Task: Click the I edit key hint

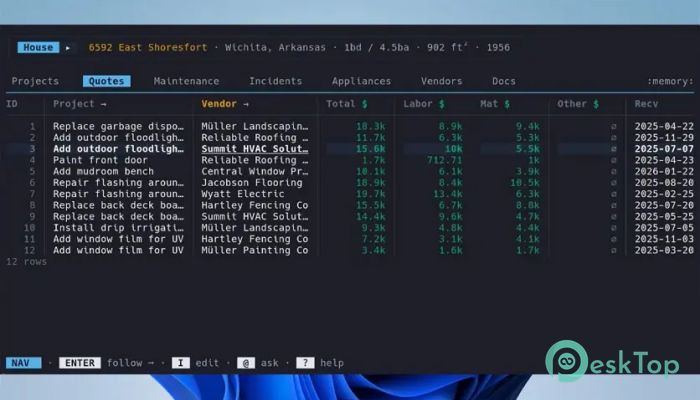Action: [x=195, y=363]
